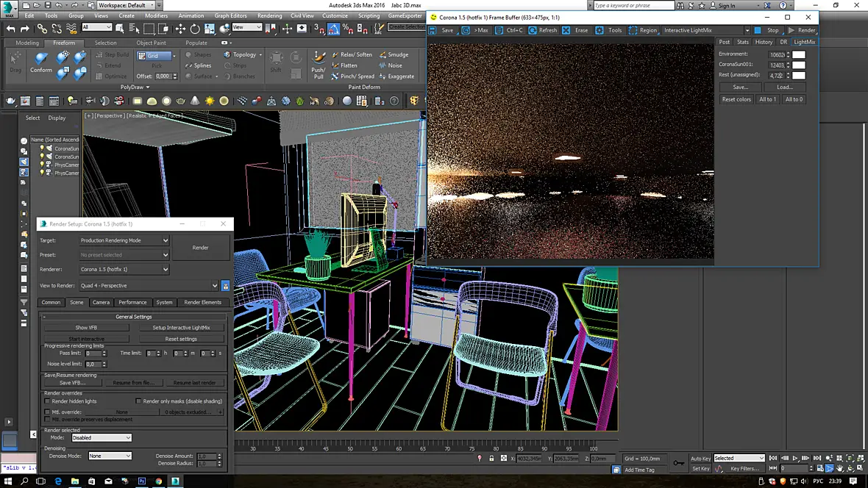Image resolution: width=868 pixels, height=488 pixels.
Task: Collapse the General Settings rollout
Action: pyautogui.click(x=133, y=317)
